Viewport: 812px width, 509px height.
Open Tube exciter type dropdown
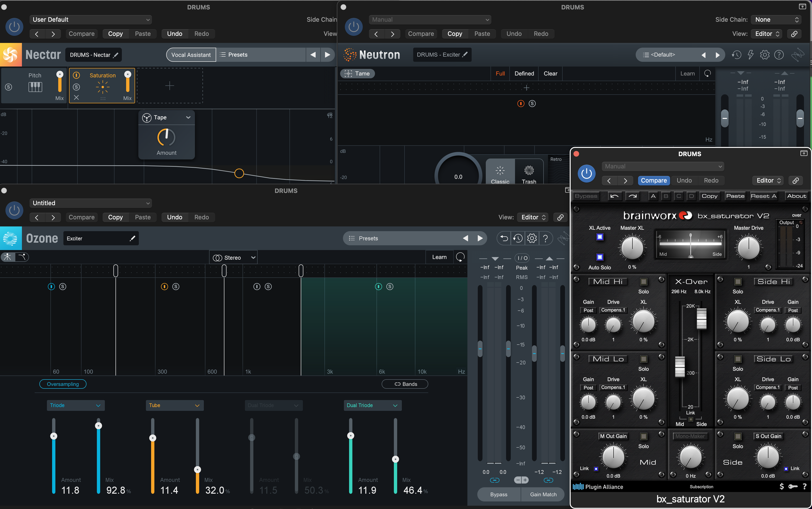[x=175, y=405]
